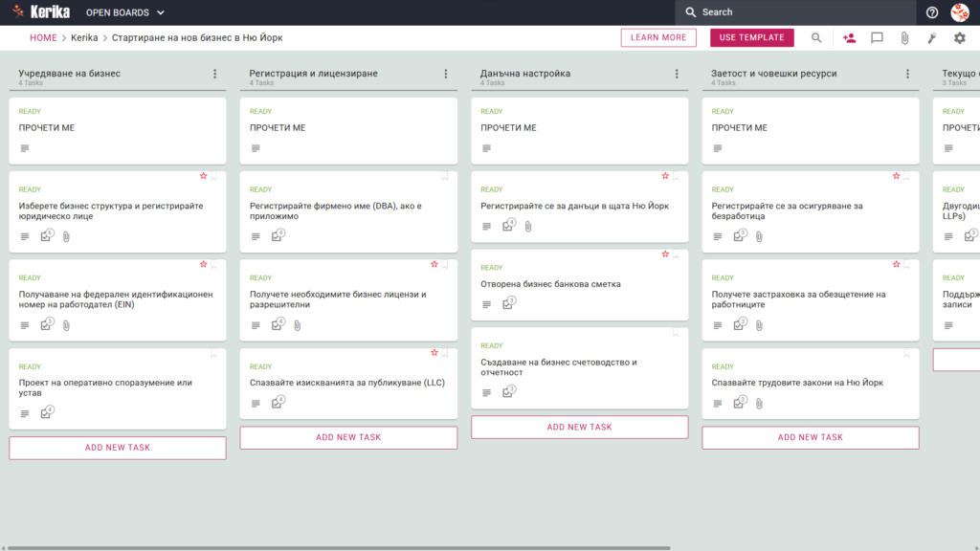980x551 pixels.
Task: Open Заетост и човешки ресурси column menu
Action: click(x=907, y=74)
